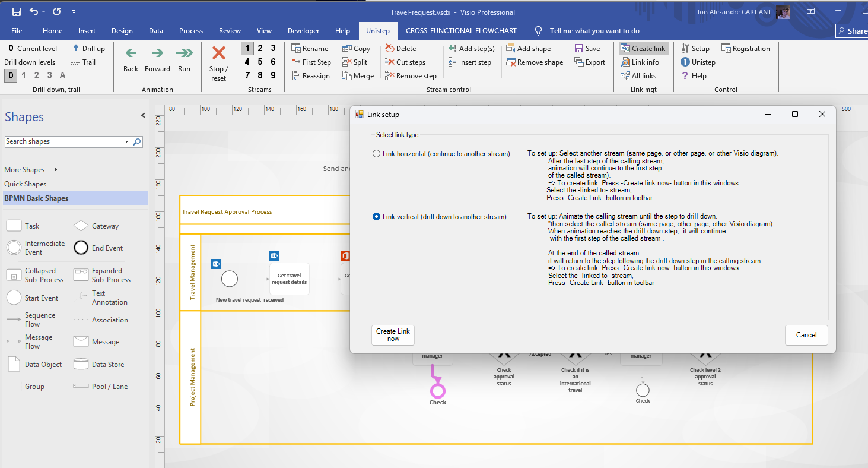Click the Export icon in the ribbon
This screenshot has height=468, width=868.
580,62
